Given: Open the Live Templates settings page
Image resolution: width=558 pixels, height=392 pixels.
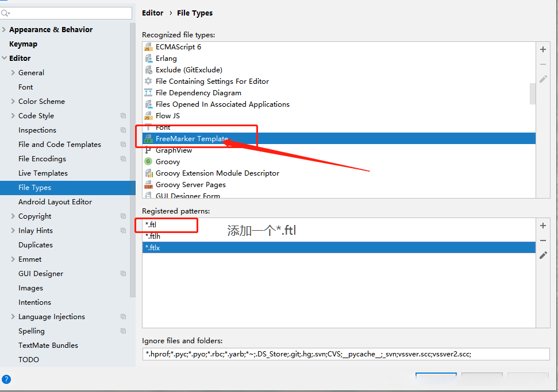Looking at the screenshot, I should coord(43,173).
